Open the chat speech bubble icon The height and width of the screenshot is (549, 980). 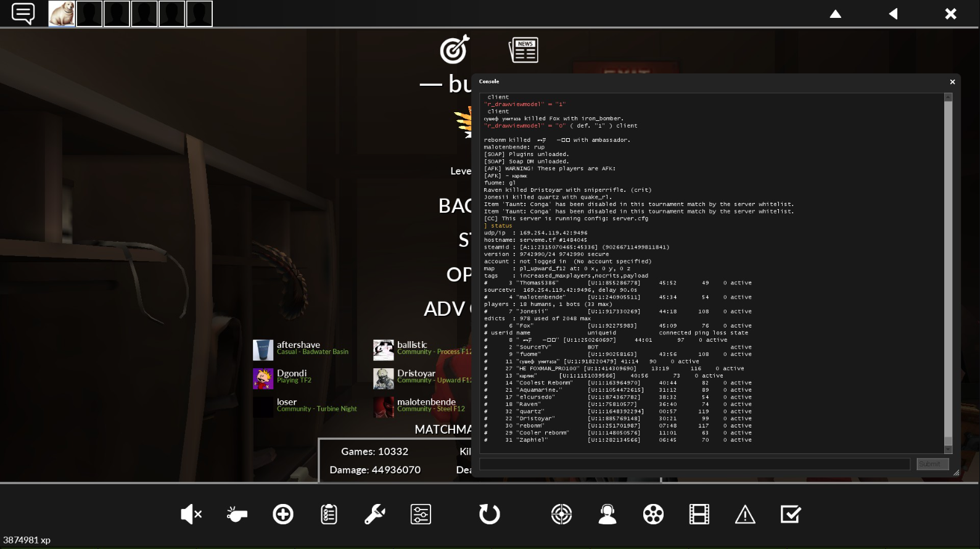[23, 13]
